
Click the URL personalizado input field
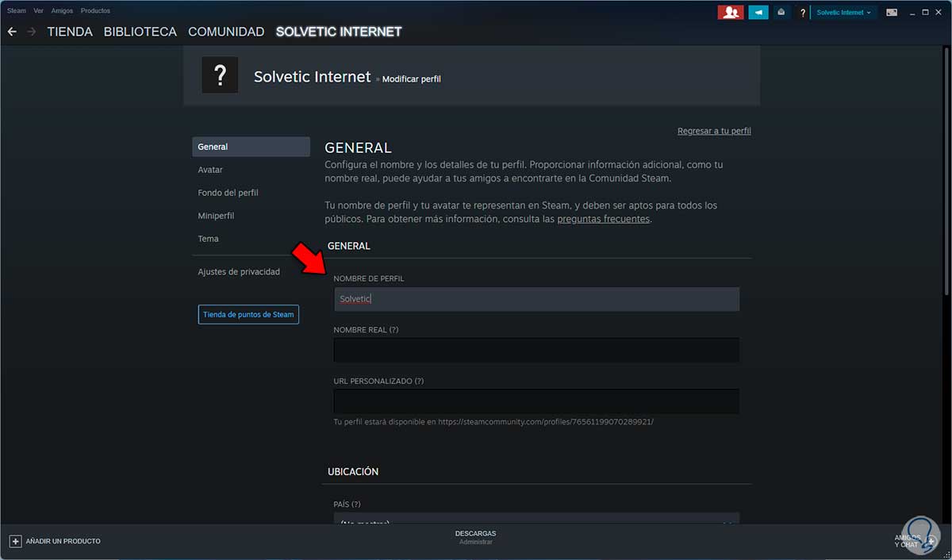tap(536, 401)
